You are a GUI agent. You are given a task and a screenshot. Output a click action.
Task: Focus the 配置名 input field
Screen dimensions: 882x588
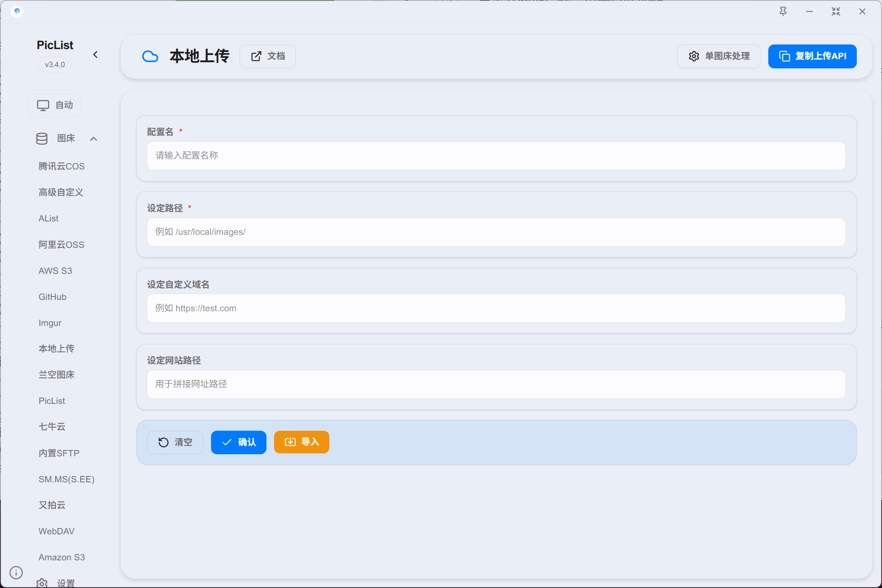click(x=496, y=156)
